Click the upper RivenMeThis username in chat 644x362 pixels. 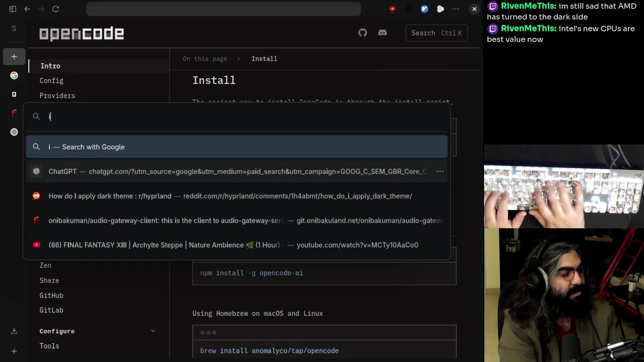click(x=528, y=6)
